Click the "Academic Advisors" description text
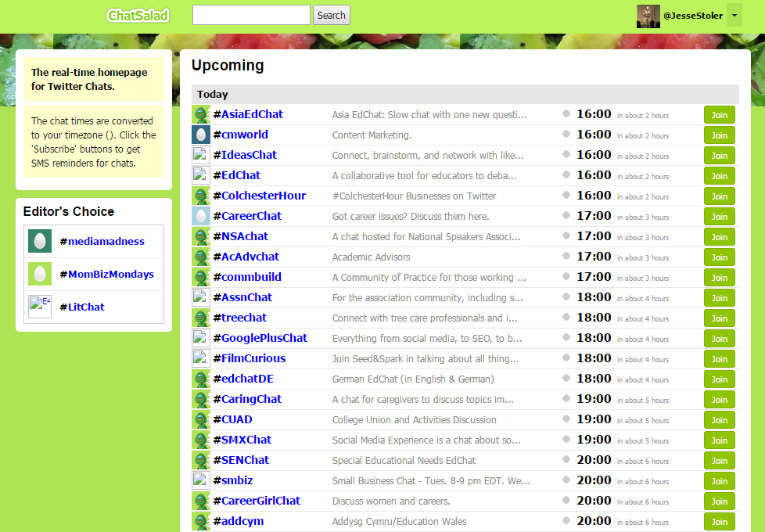Viewport: 765px width, 532px height. (x=371, y=257)
